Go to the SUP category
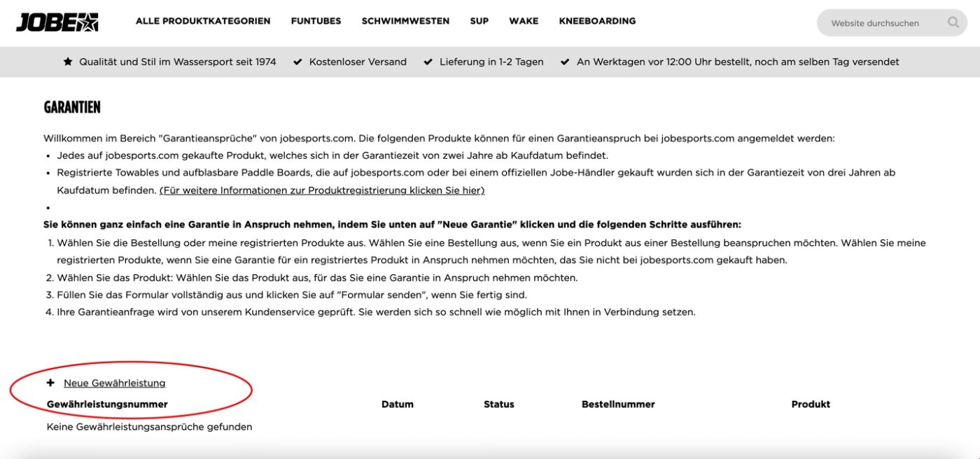Screen dimensions: 980x459 479,21
